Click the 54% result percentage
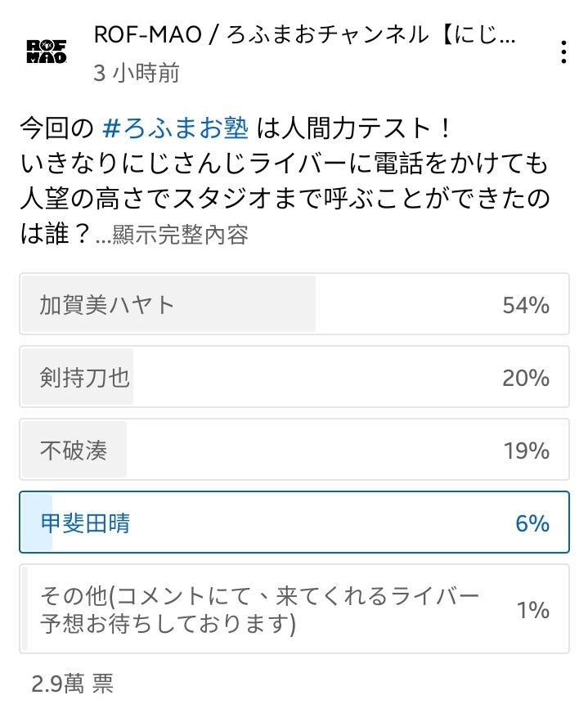 [526, 305]
